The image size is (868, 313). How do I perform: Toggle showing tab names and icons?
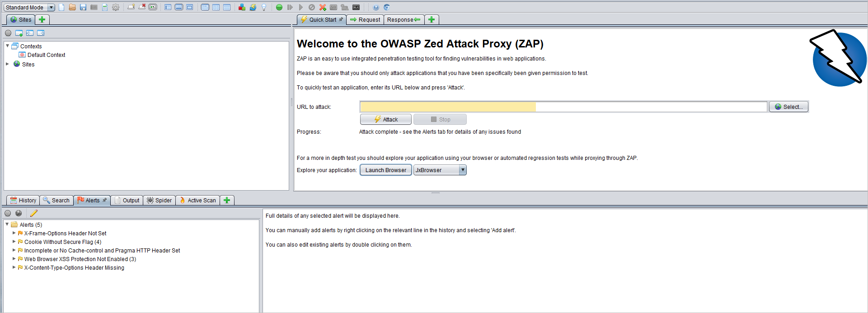point(153,7)
